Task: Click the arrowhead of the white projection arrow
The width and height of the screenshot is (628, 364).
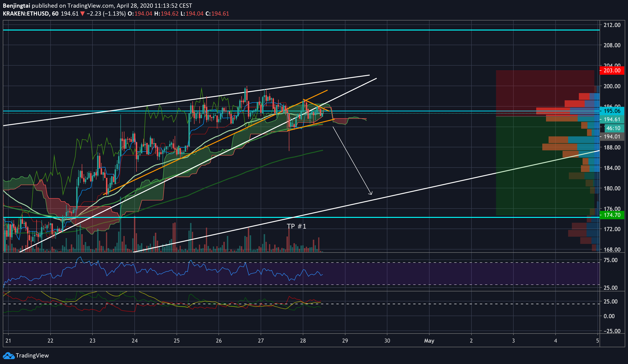Action: point(371,193)
